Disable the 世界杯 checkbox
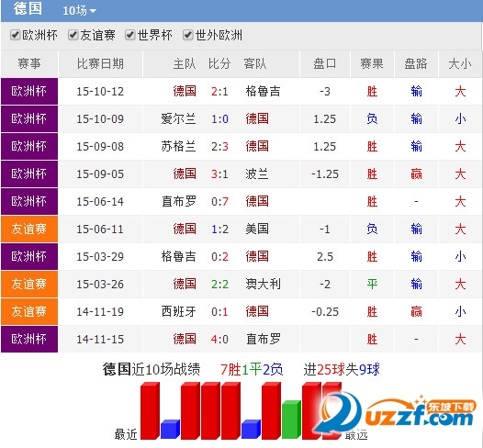The image size is (483, 448). coord(130,35)
